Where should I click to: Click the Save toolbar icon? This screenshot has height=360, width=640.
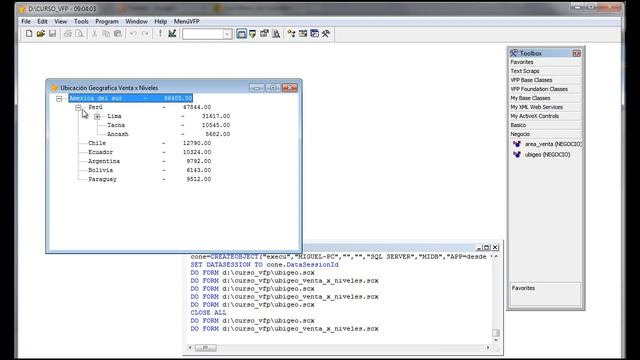tap(52, 33)
